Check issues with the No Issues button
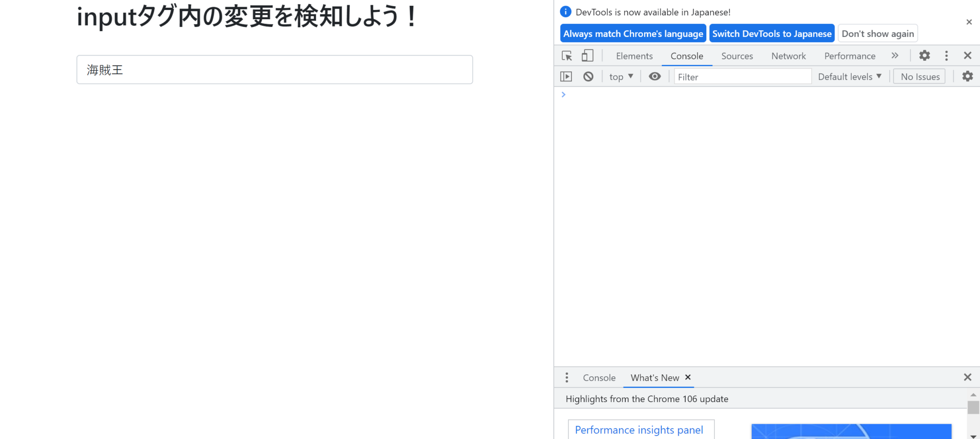This screenshot has width=980, height=439. coord(919,76)
